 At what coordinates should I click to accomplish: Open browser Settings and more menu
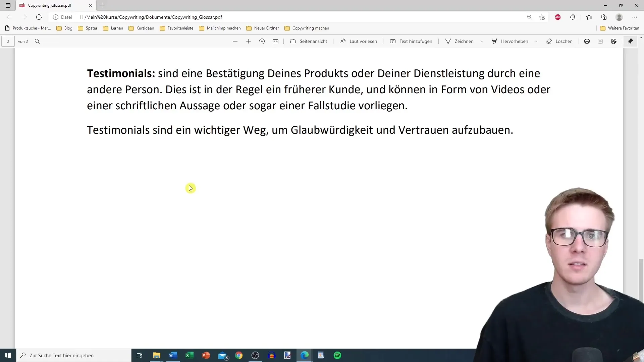[x=635, y=17]
